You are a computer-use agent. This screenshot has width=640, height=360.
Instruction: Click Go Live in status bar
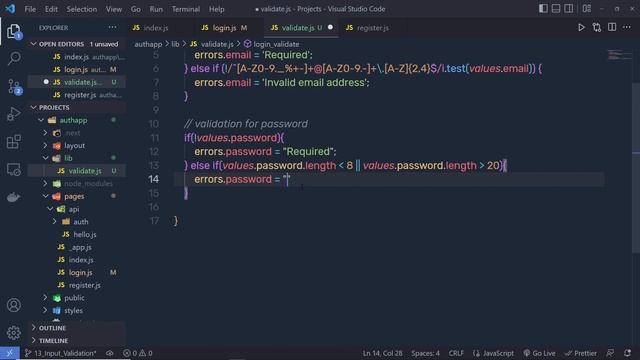(x=539, y=353)
